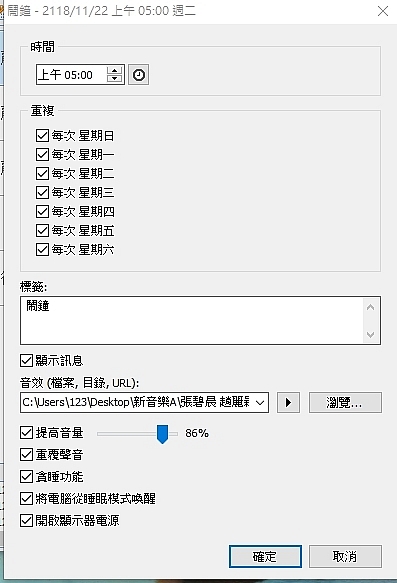The width and height of the screenshot is (397, 583).
Task: Uncheck 貪睡功能 snooze option
Action: (x=26, y=476)
